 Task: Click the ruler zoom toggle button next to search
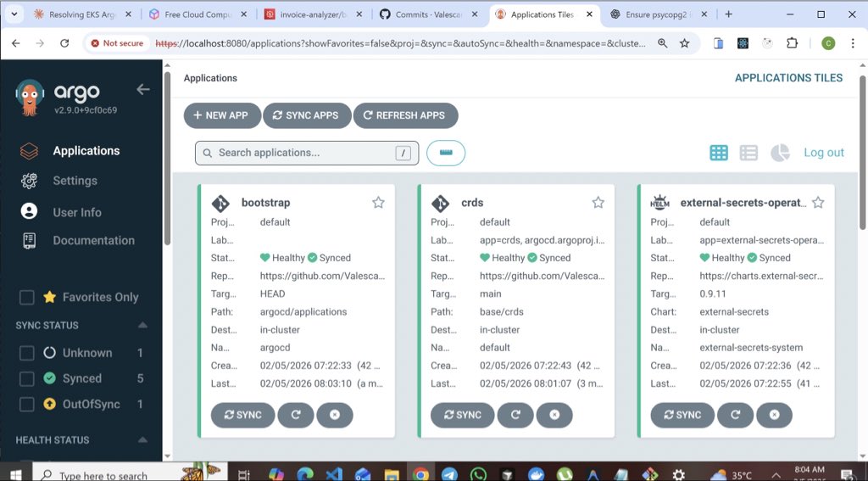[446, 153]
